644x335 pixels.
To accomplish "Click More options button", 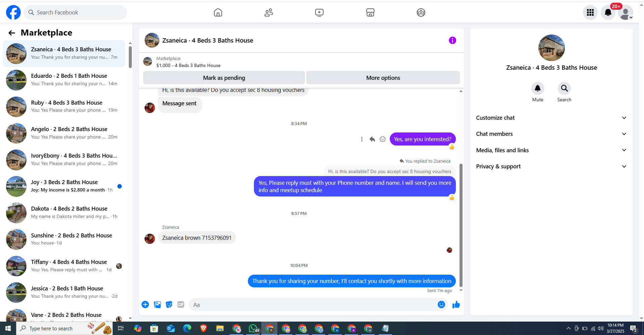I will click(383, 78).
